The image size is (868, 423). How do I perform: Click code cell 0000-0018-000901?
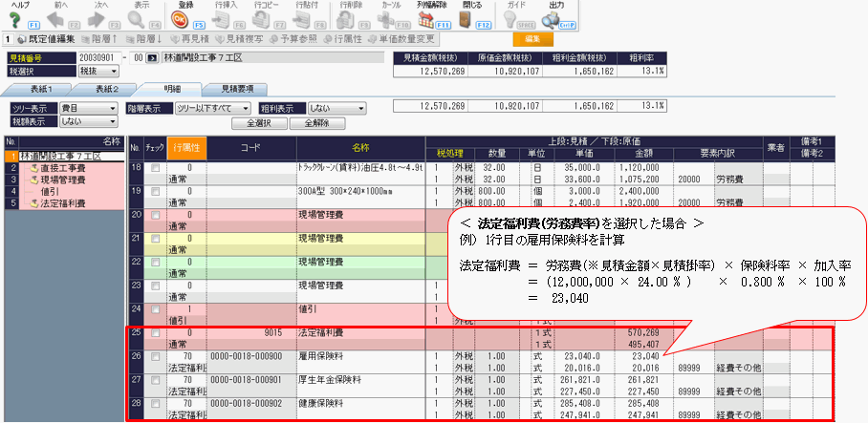coord(251,380)
